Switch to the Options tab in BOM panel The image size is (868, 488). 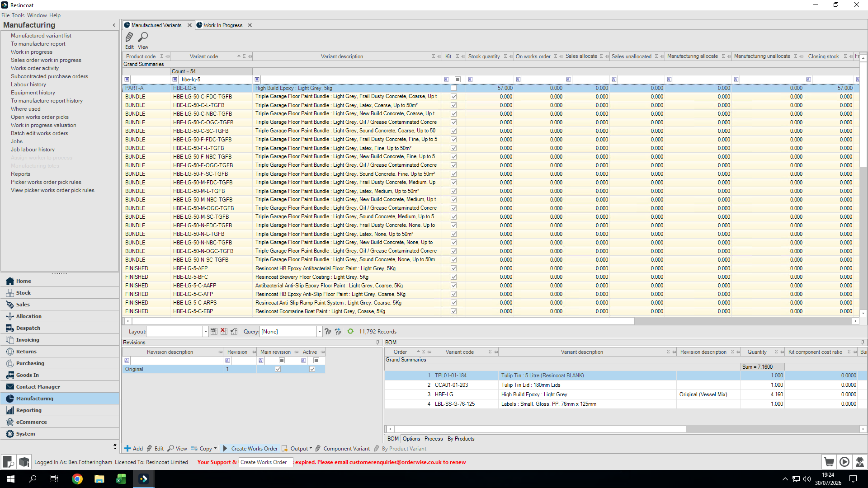click(411, 439)
